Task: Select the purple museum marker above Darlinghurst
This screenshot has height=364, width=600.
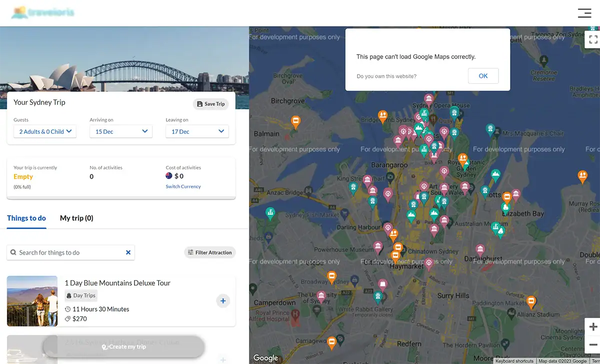Action: 480,250
